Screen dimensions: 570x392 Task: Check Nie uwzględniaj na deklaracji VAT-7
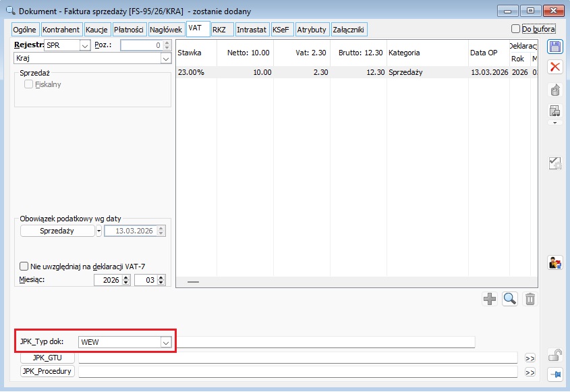tap(24, 267)
